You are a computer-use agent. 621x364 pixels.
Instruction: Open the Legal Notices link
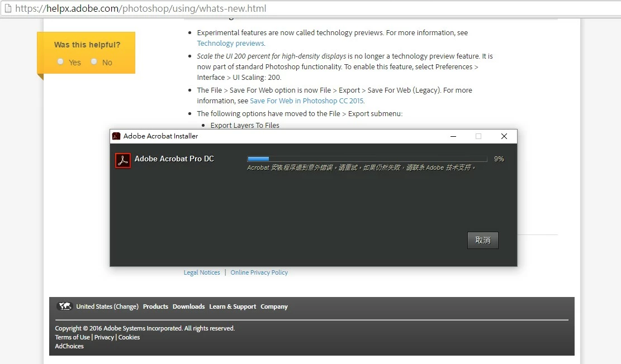pyautogui.click(x=202, y=272)
